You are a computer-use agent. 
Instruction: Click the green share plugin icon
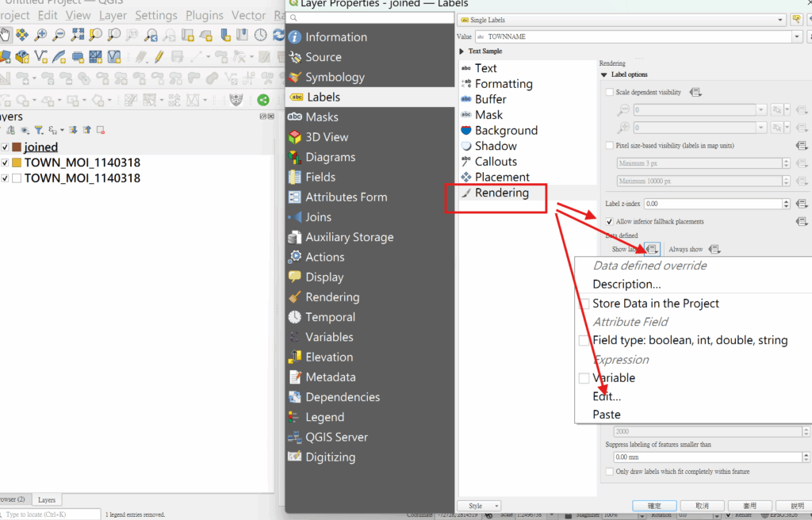click(x=263, y=99)
